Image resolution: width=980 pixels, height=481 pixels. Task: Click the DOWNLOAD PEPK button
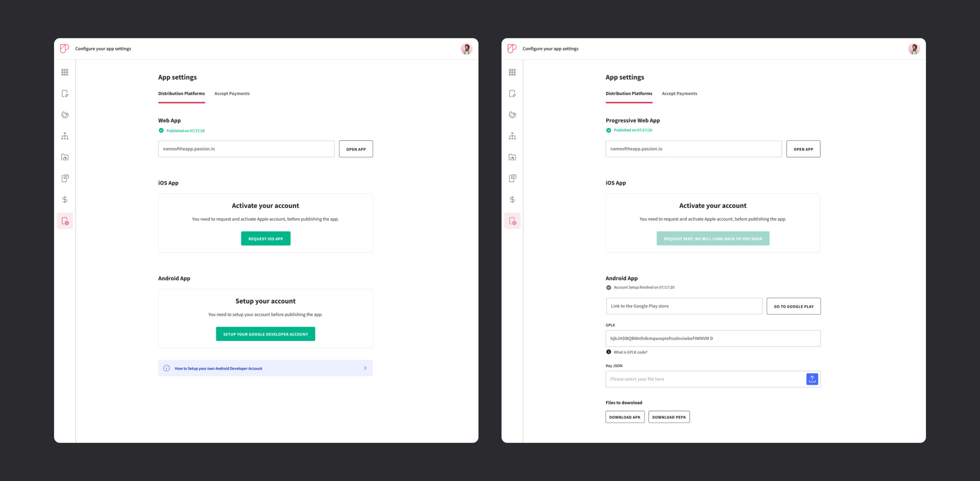669,417
